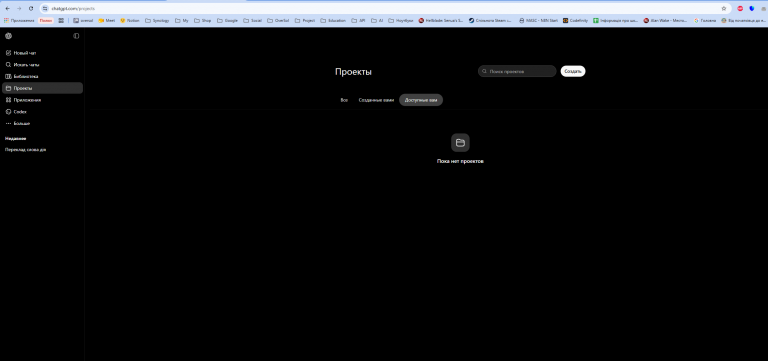768x361 pixels.
Task: Open Codex in the sidebar
Action: [x=42, y=112]
